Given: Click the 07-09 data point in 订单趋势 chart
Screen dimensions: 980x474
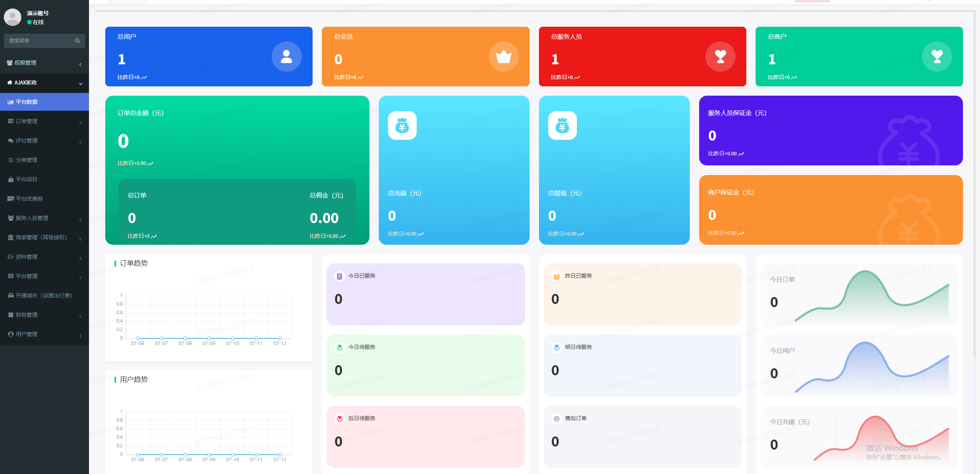Looking at the screenshot, I should (x=209, y=338).
